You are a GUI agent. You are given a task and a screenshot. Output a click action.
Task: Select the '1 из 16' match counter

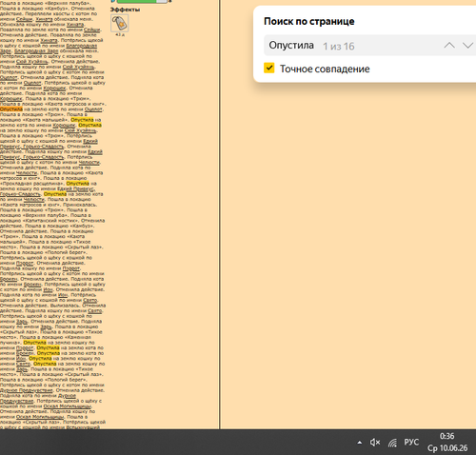(339, 47)
